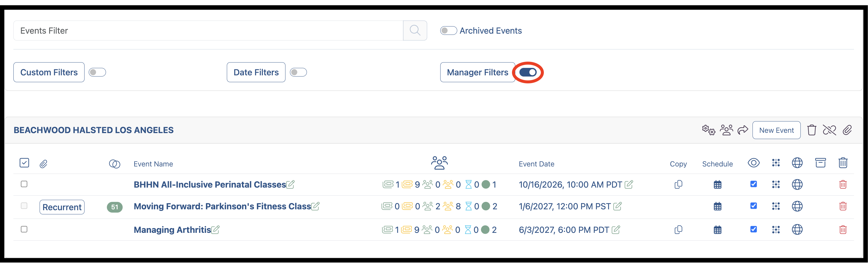Click the search magnifier icon button

(x=415, y=30)
